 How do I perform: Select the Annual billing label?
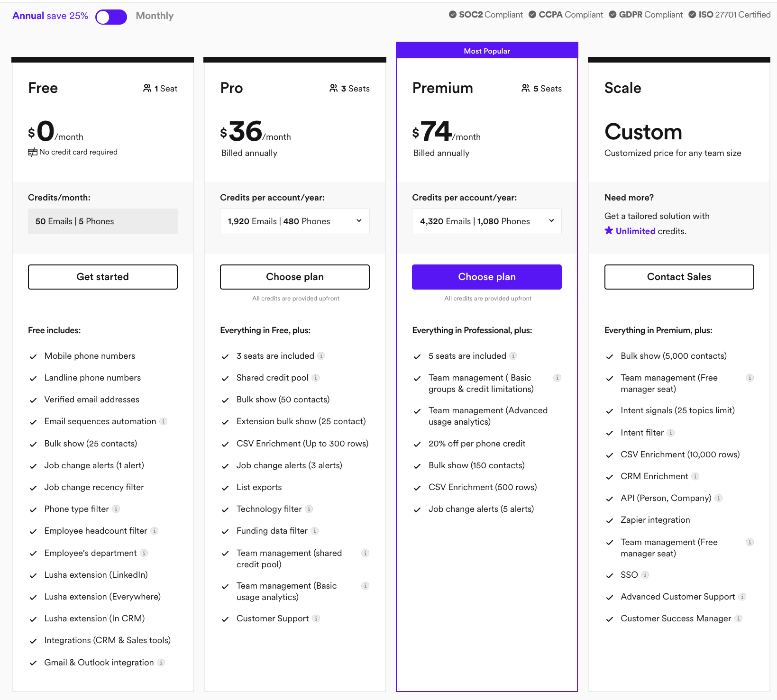tap(27, 15)
